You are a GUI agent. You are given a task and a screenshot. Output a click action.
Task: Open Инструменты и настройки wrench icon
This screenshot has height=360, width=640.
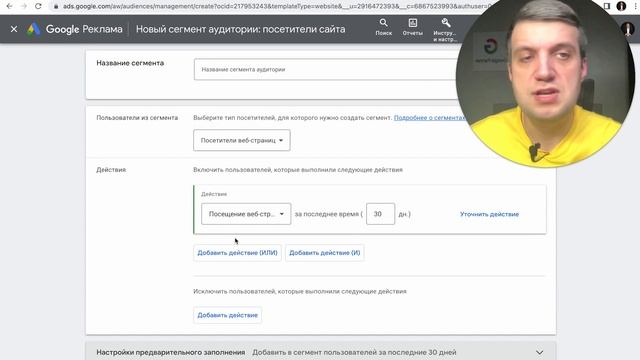[445, 29]
